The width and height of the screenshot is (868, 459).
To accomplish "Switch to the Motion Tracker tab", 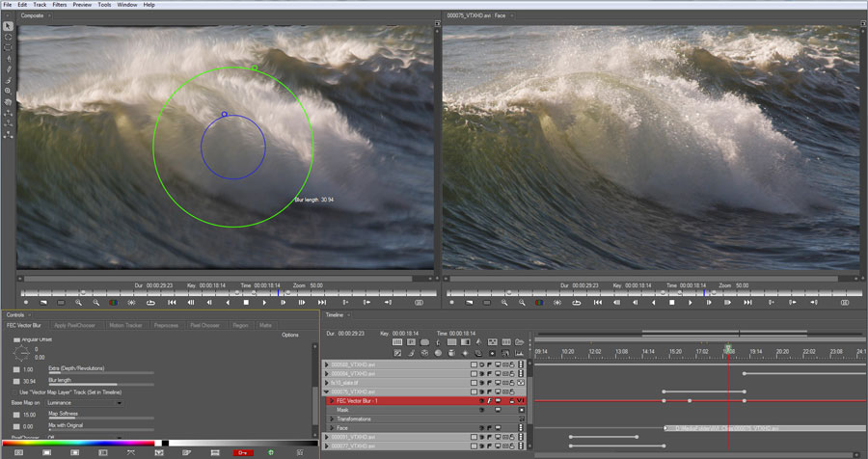I will (x=125, y=326).
